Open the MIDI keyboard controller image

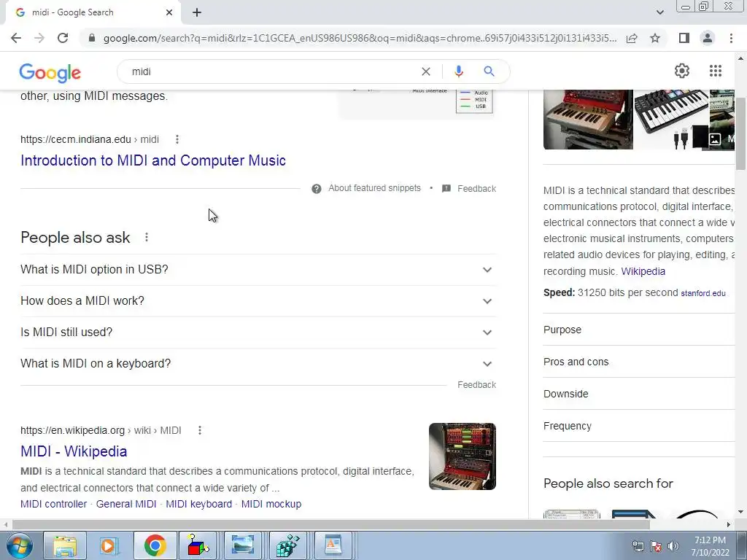tap(671, 120)
